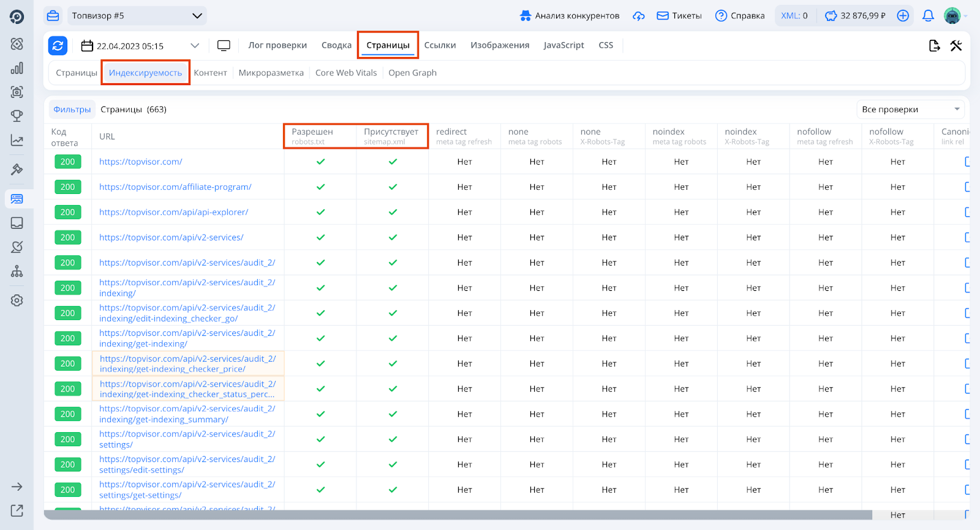Select the Open Graph sub-tab

tap(413, 73)
